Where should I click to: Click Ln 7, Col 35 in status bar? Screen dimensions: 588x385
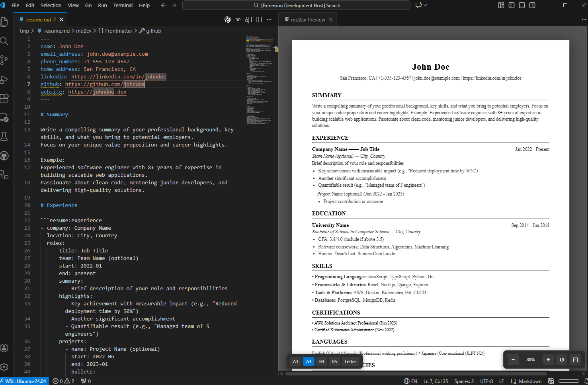coord(436,381)
